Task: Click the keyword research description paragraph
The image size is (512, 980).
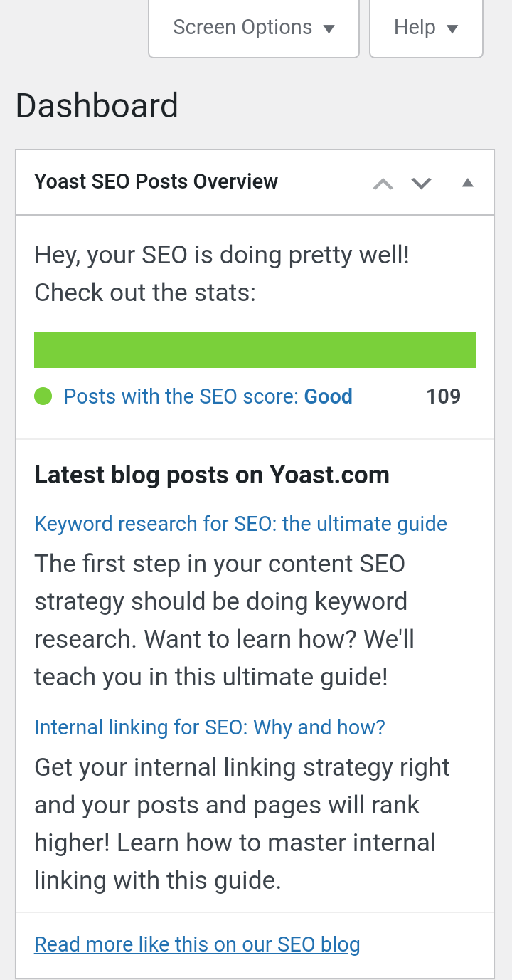Action: coord(224,620)
